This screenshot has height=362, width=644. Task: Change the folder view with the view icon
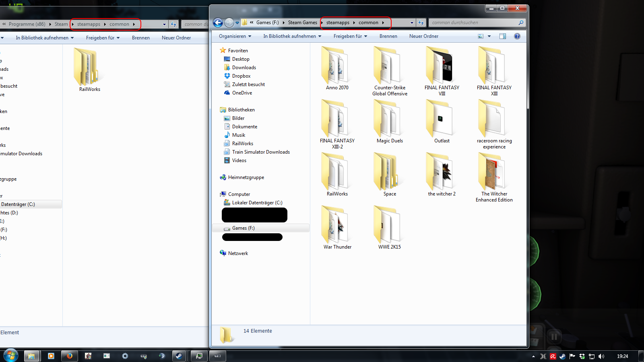[481, 36]
